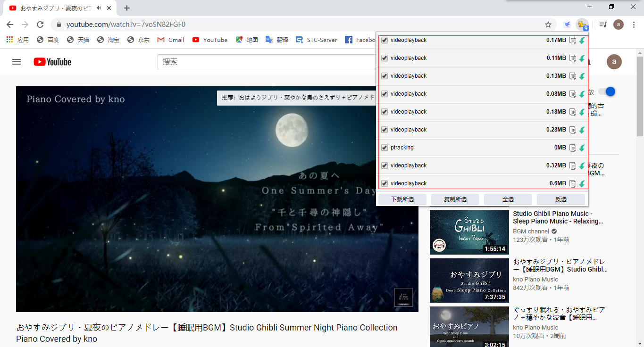Reload the current page
This screenshot has height=347, width=644.
[40, 25]
